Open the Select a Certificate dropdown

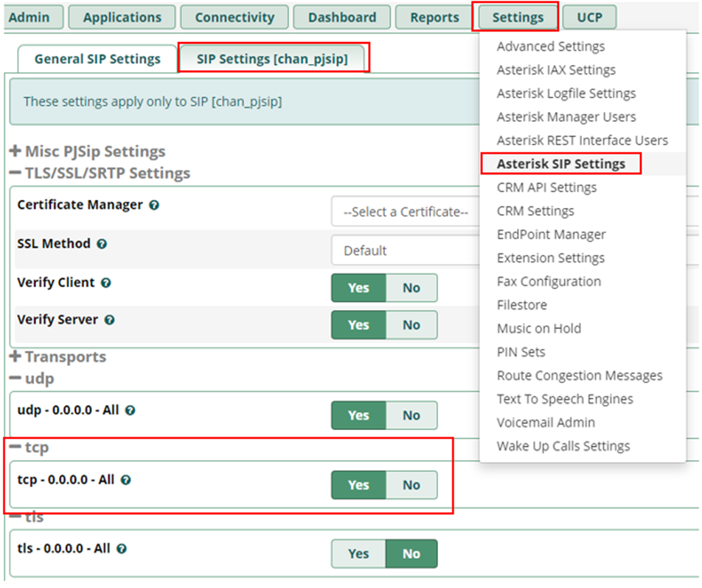pyautogui.click(x=405, y=212)
